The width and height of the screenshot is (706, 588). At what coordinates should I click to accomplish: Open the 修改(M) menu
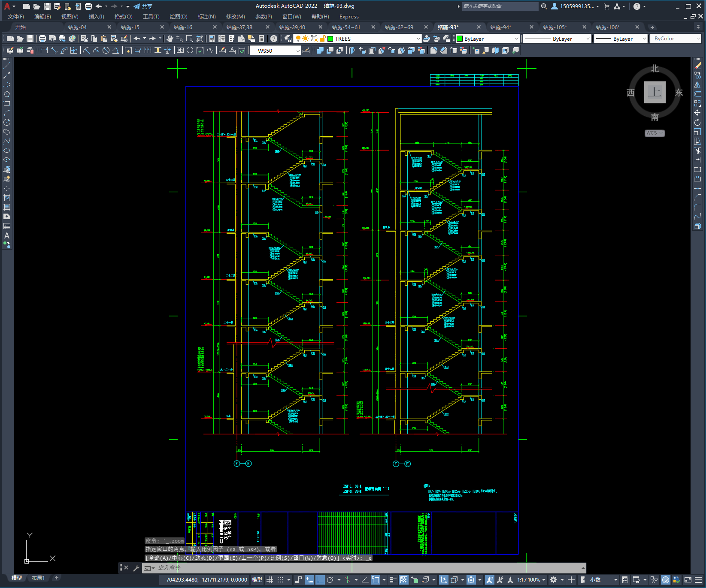[235, 17]
